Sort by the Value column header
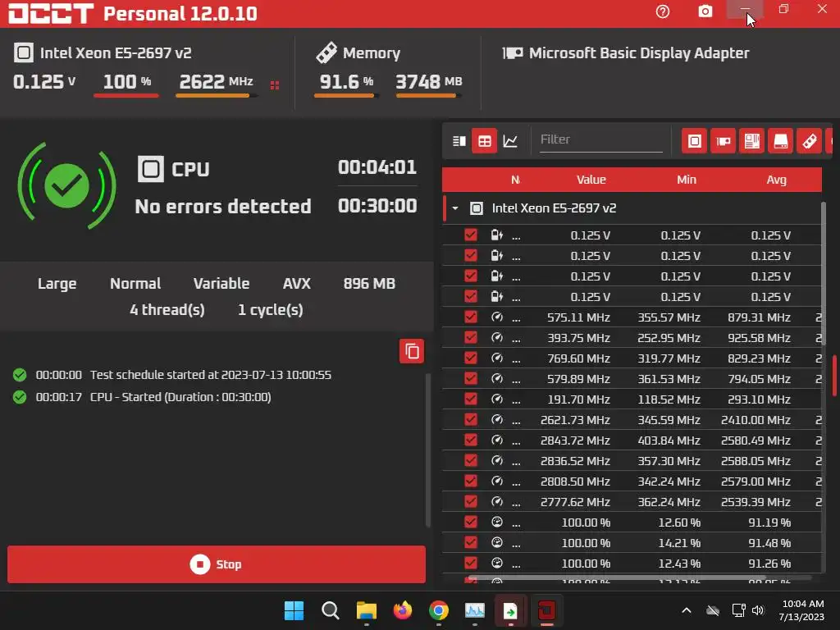The width and height of the screenshot is (840, 630). pyautogui.click(x=591, y=180)
